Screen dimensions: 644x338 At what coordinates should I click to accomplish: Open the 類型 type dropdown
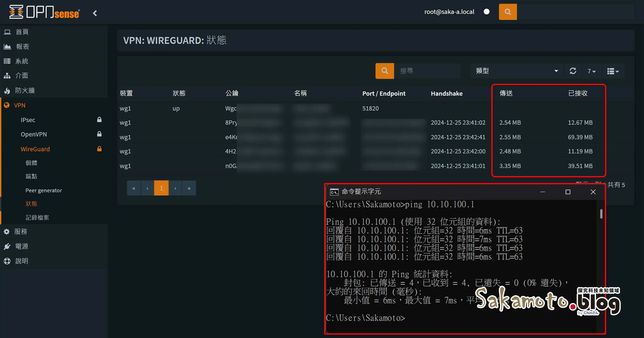click(x=516, y=71)
